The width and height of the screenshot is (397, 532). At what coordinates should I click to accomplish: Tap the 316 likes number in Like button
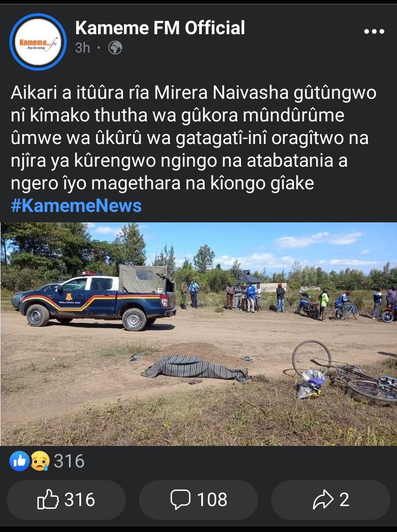(x=79, y=499)
